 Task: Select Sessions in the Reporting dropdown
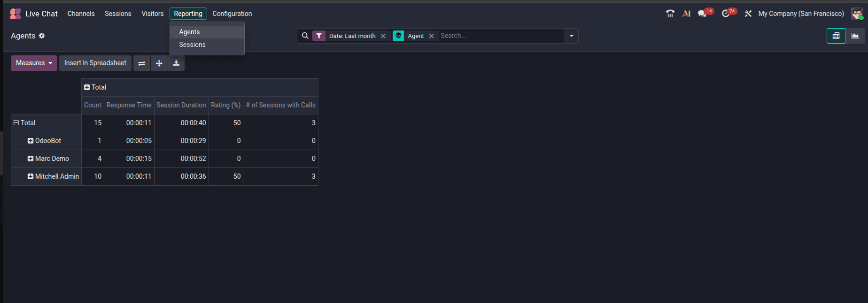[207, 45]
